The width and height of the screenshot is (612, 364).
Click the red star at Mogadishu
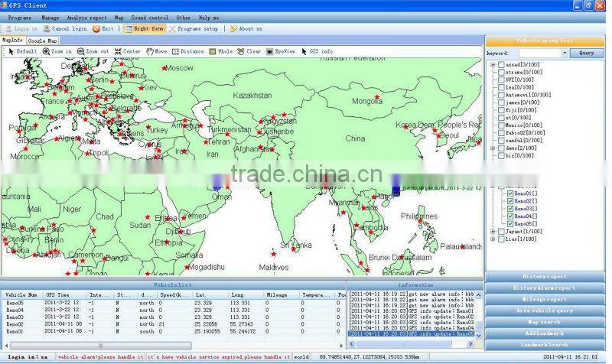[187, 268]
